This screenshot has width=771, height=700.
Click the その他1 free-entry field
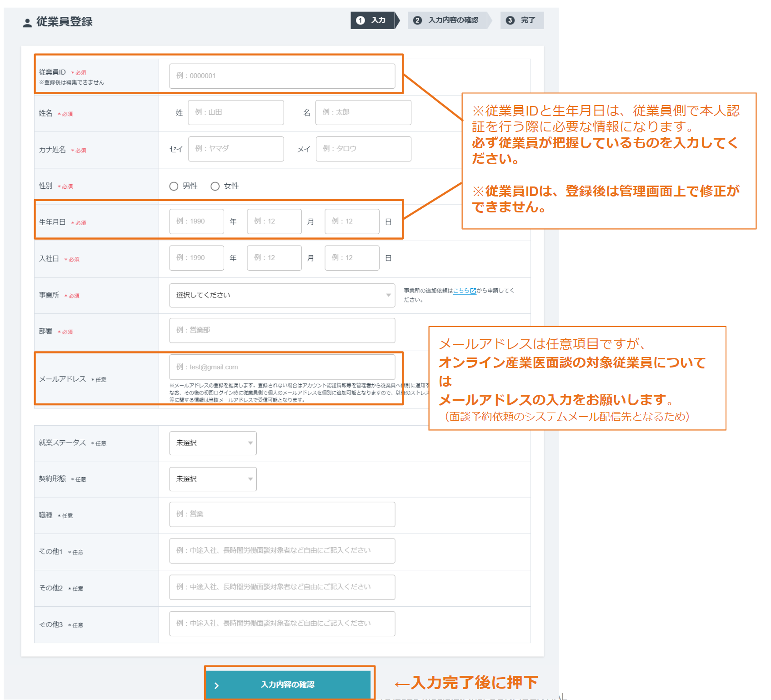pyautogui.click(x=282, y=550)
